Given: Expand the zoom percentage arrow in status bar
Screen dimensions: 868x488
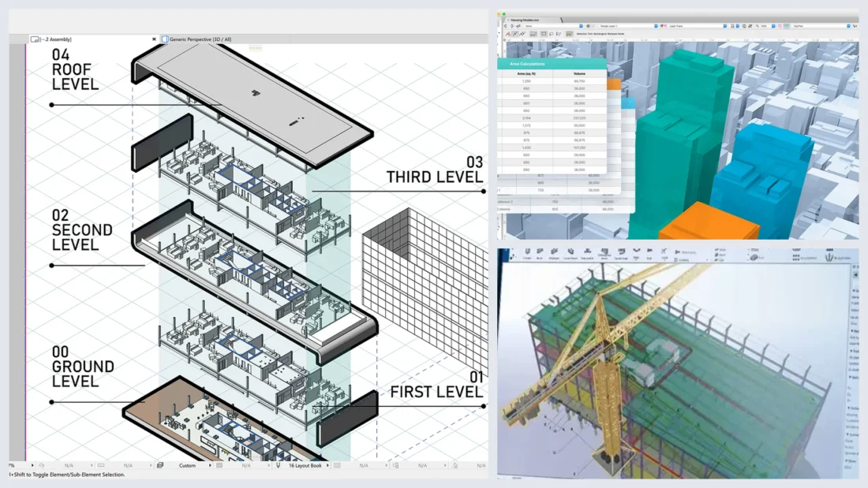Looking at the screenshot, I should point(32,465).
